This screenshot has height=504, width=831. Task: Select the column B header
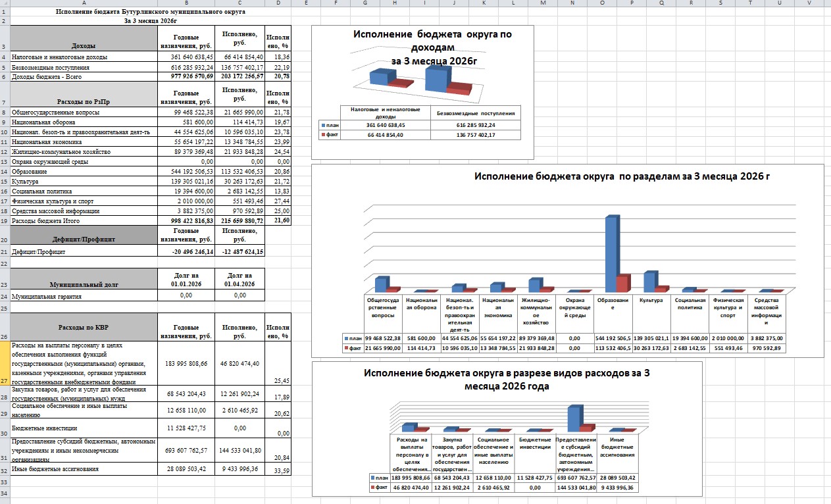186,3
